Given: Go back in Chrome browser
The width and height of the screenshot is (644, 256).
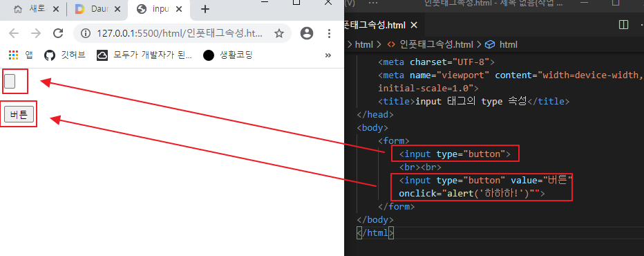Looking at the screenshot, I should tap(14, 33).
